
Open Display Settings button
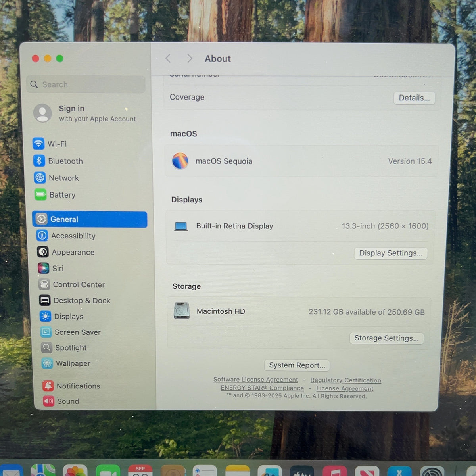391,253
